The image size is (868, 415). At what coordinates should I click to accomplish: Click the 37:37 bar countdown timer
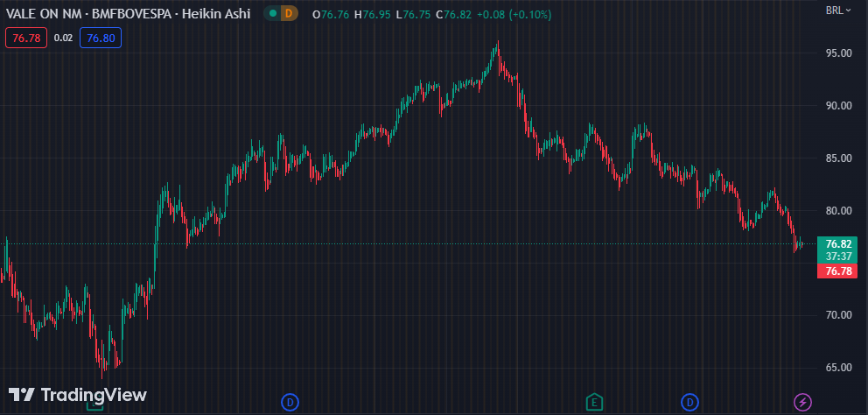coord(837,257)
